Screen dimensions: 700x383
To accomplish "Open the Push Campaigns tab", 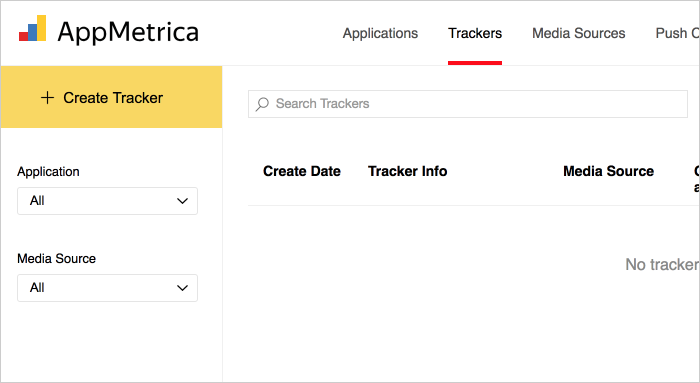I will click(x=677, y=33).
